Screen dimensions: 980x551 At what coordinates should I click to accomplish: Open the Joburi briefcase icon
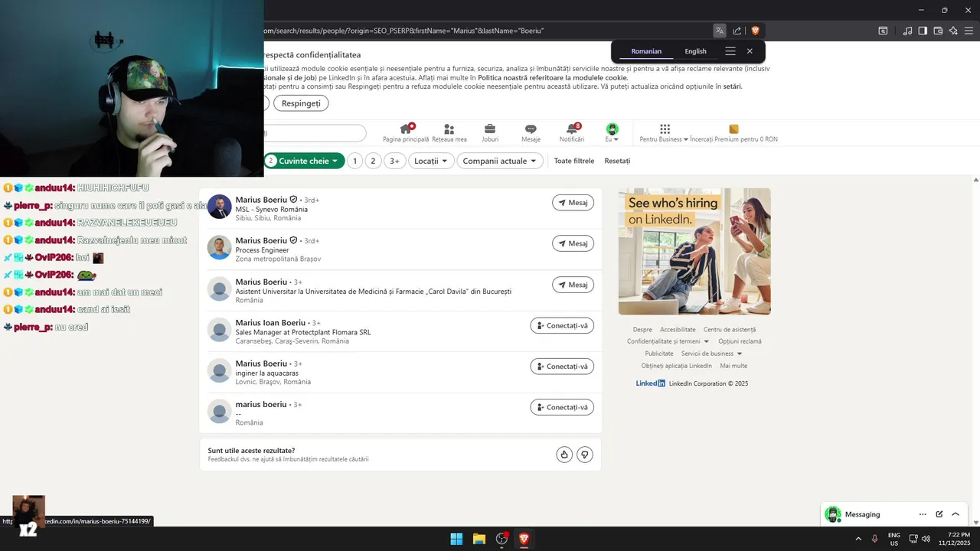coord(490,132)
